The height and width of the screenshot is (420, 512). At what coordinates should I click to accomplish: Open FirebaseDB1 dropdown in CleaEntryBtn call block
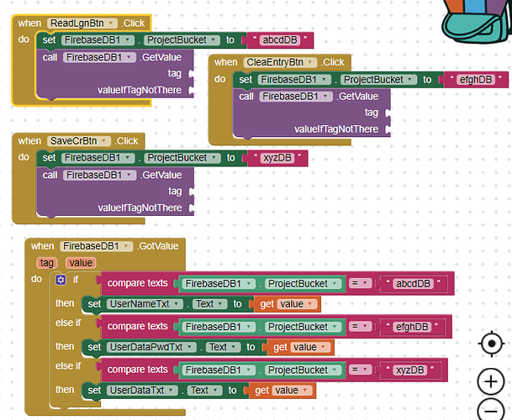click(x=296, y=97)
